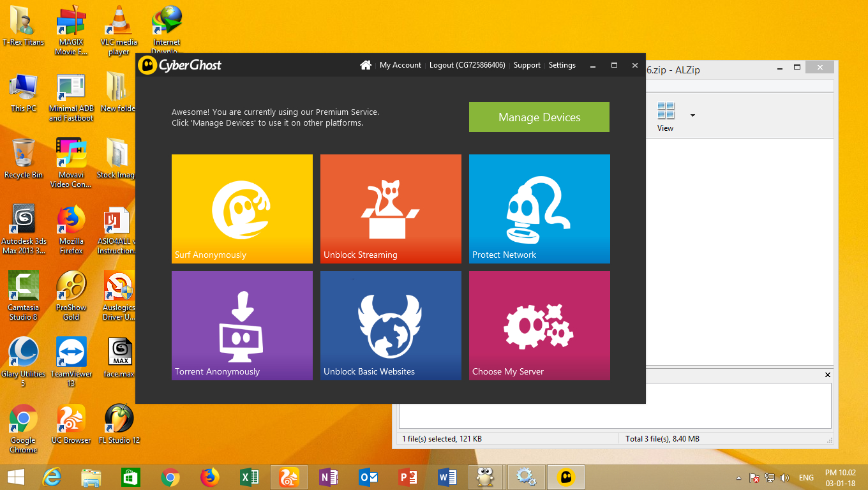The image size is (868, 490).
Task: Open the Support menu item
Action: [527, 65]
